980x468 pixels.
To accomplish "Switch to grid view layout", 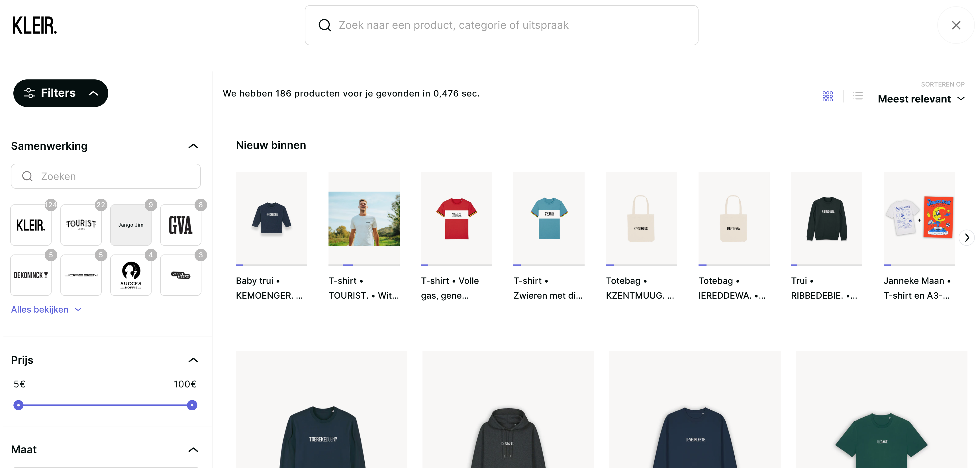I will pyautogui.click(x=828, y=96).
